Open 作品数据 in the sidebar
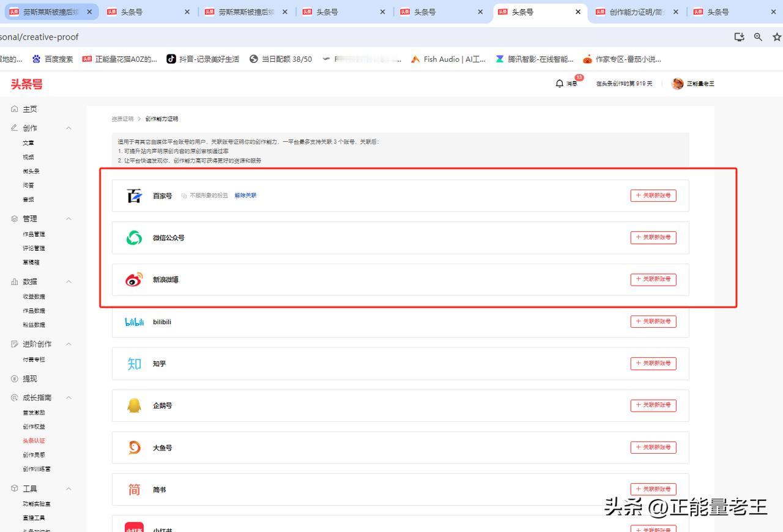The width and height of the screenshot is (783, 532). click(34, 311)
